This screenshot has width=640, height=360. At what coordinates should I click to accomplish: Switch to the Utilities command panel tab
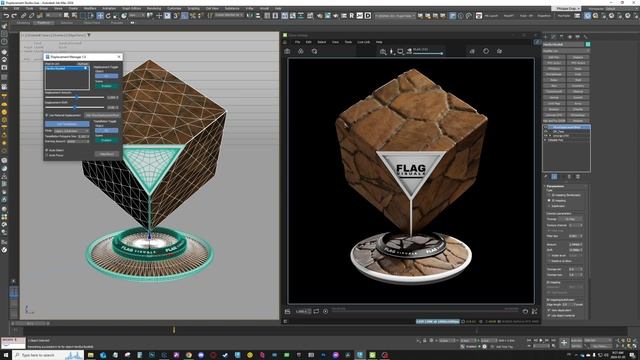pos(585,37)
